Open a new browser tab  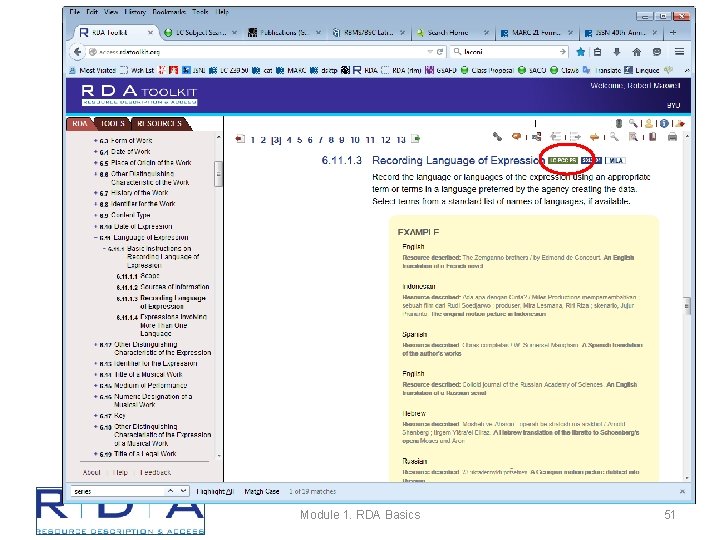pos(673,32)
